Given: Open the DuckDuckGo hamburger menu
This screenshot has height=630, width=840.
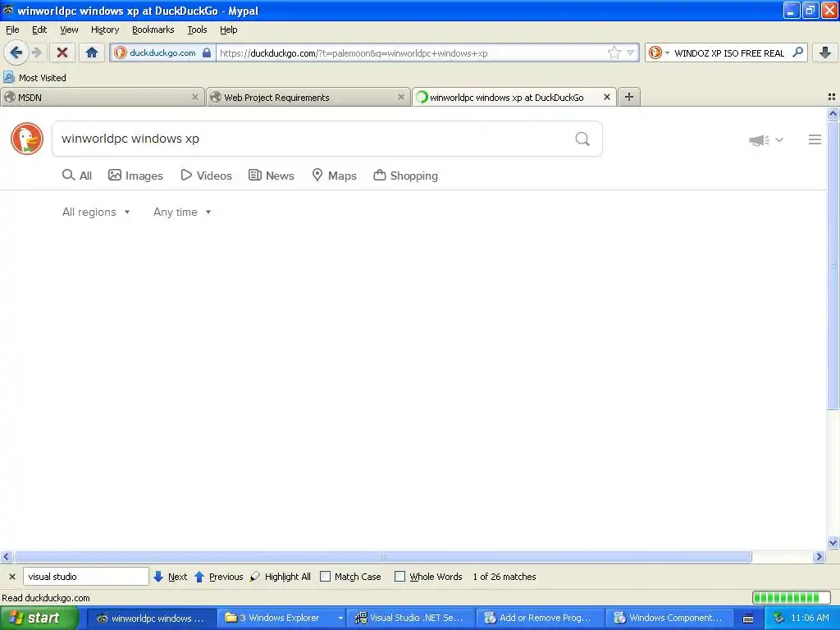Looking at the screenshot, I should [815, 139].
